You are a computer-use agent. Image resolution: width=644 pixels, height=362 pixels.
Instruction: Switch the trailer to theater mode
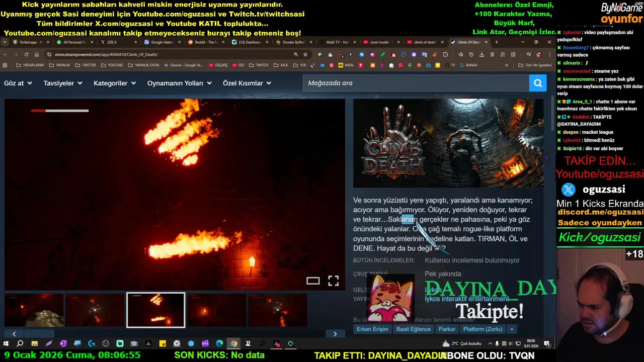click(313, 281)
